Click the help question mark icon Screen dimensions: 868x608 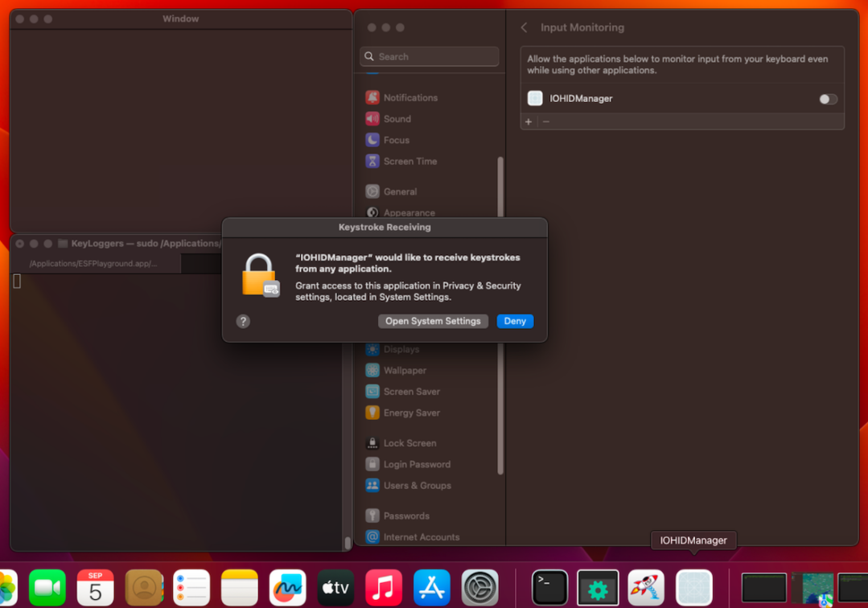pos(243,321)
